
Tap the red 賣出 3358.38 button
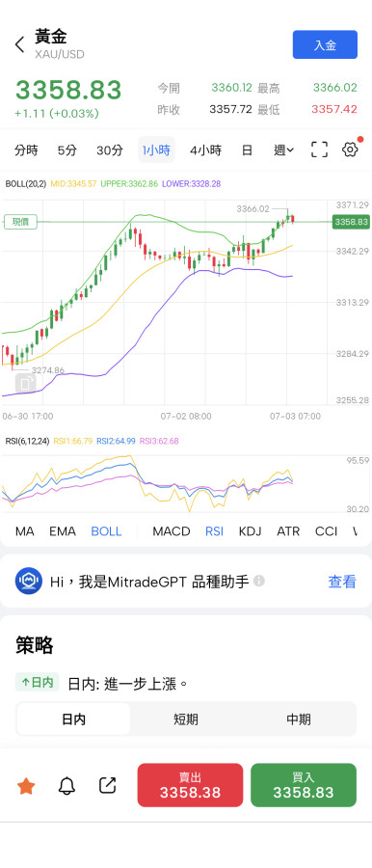point(190,785)
